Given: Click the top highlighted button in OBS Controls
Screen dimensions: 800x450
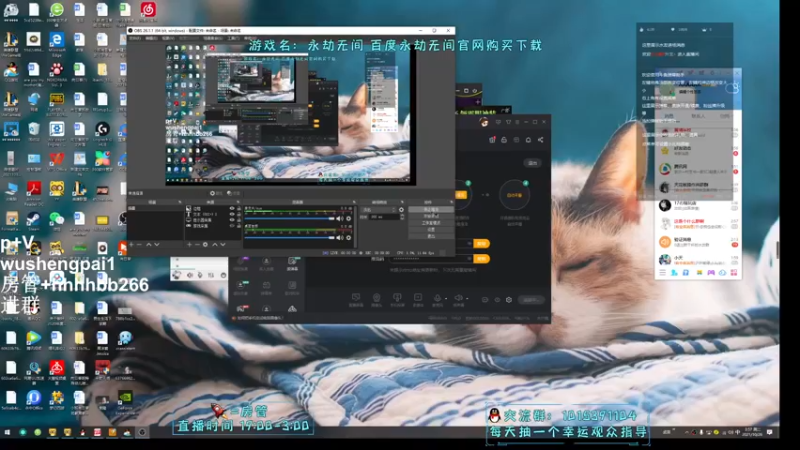Looking at the screenshot, I should pyautogui.click(x=431, y=209).
